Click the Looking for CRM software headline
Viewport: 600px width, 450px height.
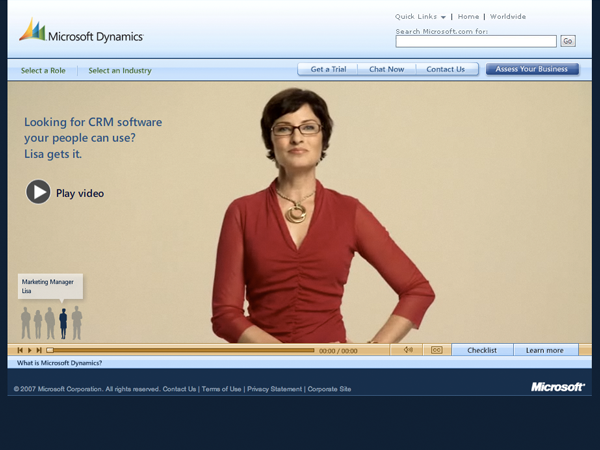[93, 138]
